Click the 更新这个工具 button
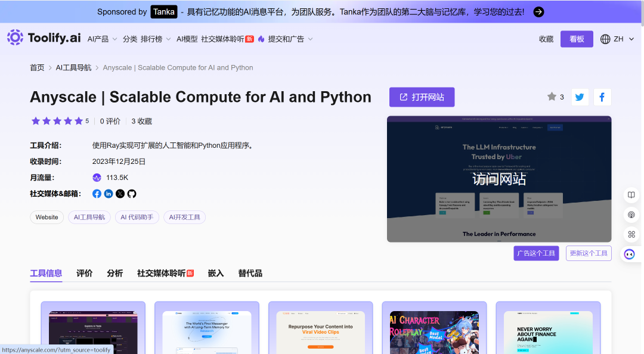 589,253
